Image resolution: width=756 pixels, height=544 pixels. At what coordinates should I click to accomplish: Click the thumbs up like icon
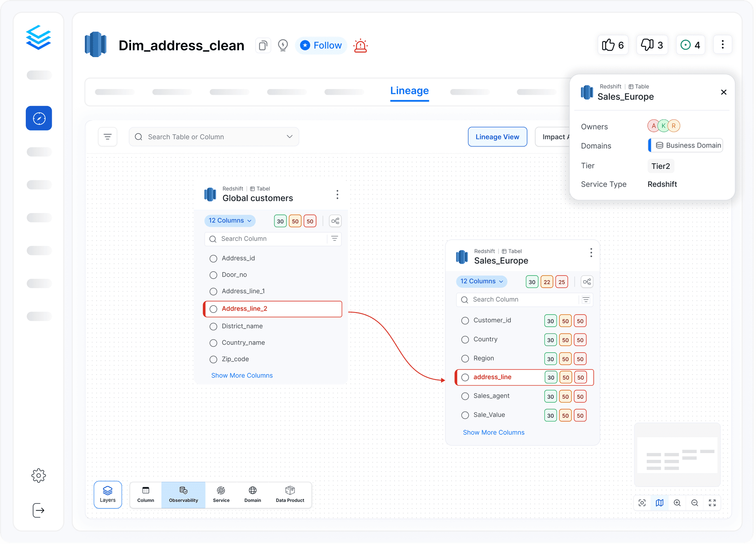pos(608,45)
